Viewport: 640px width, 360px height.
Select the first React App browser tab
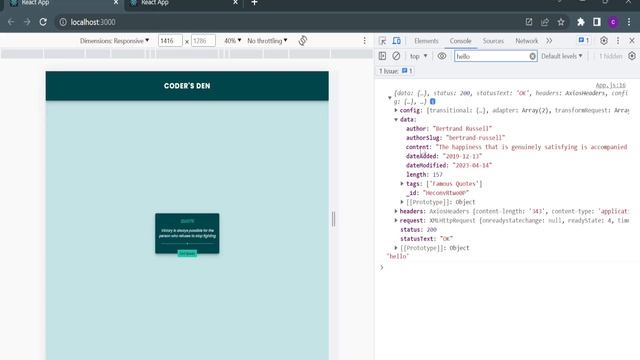coord(63,3)
